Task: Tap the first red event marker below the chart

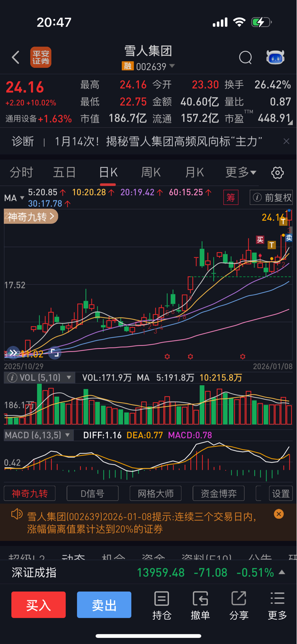Action: (167, 356)
